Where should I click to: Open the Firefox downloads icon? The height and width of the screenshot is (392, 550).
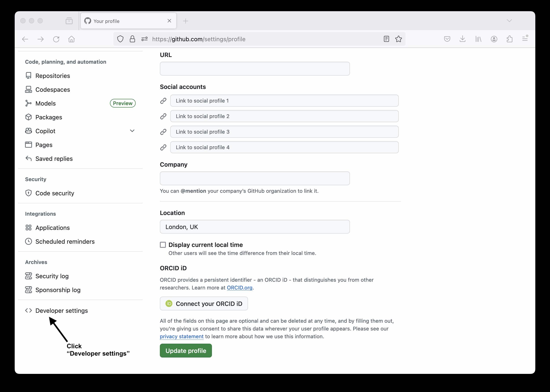(462, 39)
